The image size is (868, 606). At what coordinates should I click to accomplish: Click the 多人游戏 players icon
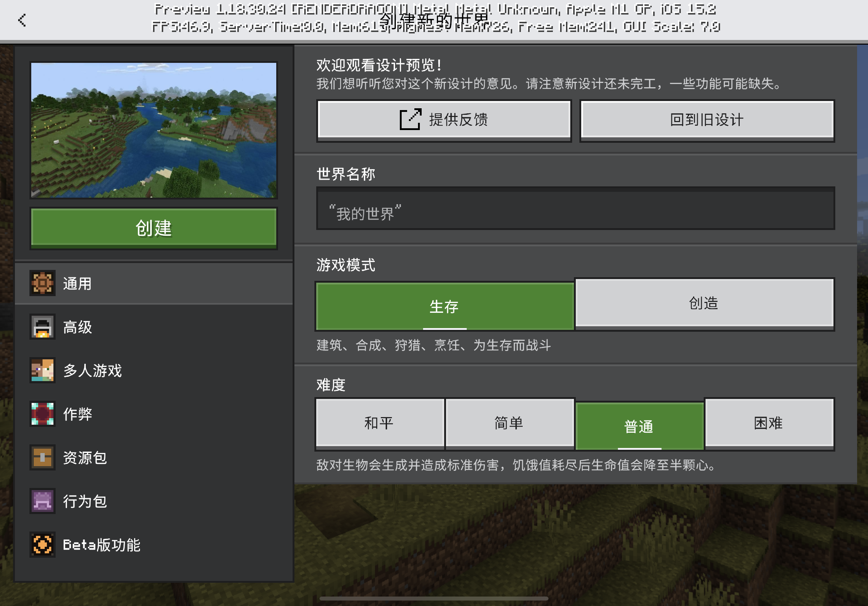pyautogui.click(x=42, y=370)
